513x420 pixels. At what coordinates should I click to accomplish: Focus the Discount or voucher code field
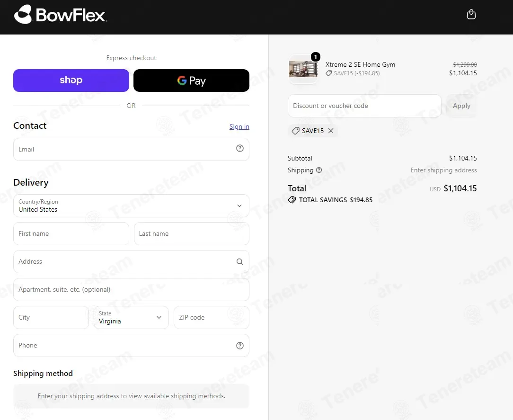(364, 106)
